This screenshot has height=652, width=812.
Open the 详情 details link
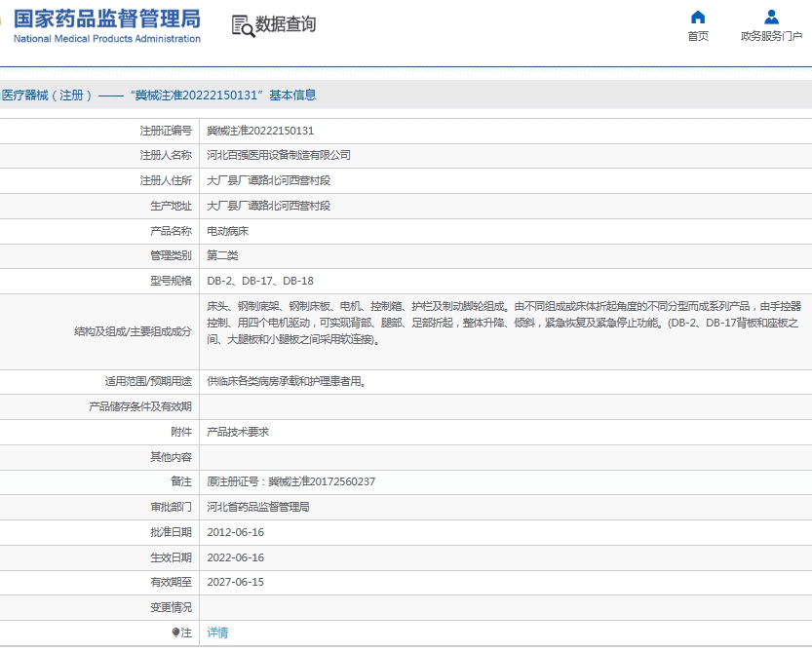216,633
